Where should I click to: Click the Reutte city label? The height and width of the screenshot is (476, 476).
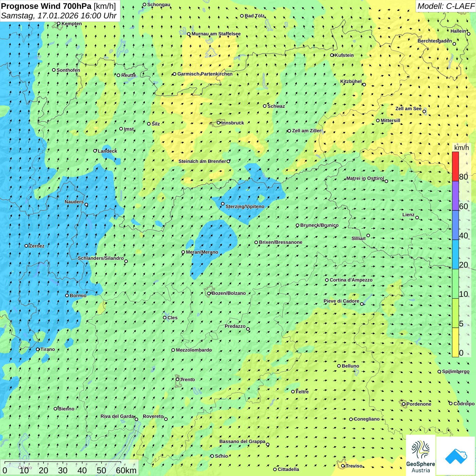129,75
